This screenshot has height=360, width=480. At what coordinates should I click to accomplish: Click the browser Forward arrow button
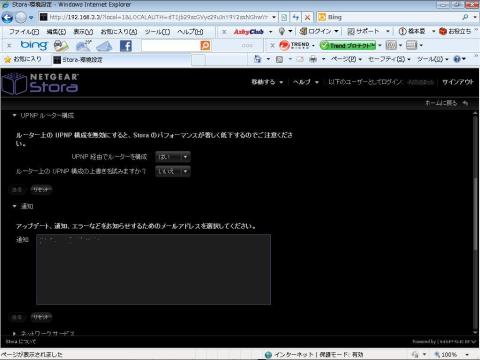[x=21, y=17]
